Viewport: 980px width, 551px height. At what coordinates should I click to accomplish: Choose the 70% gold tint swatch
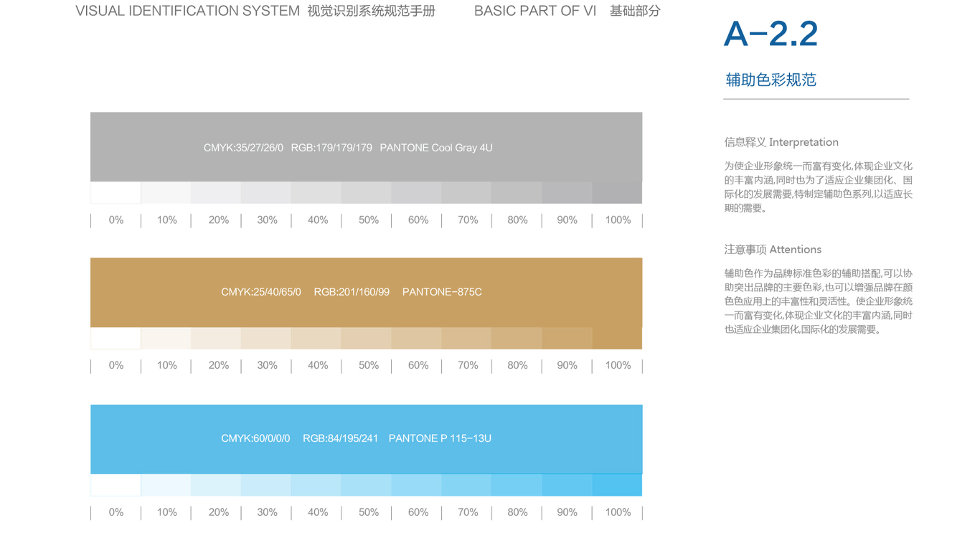467,338
